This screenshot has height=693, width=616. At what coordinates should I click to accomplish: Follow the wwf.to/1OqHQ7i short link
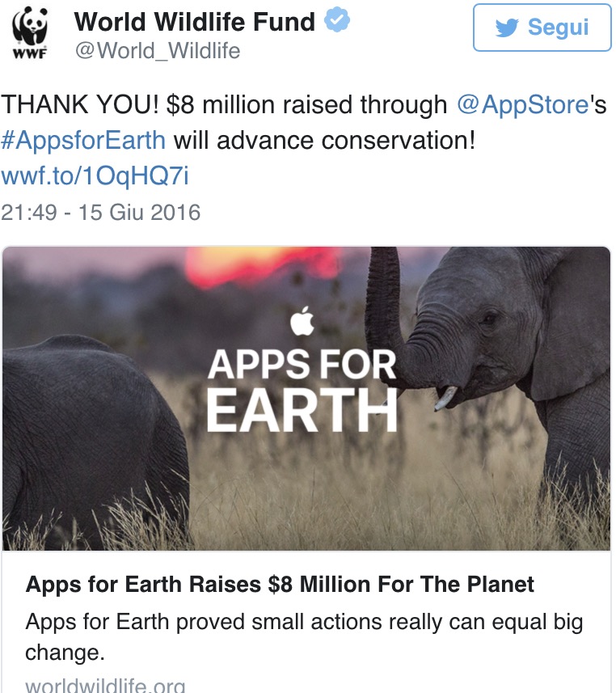point(95,175)
